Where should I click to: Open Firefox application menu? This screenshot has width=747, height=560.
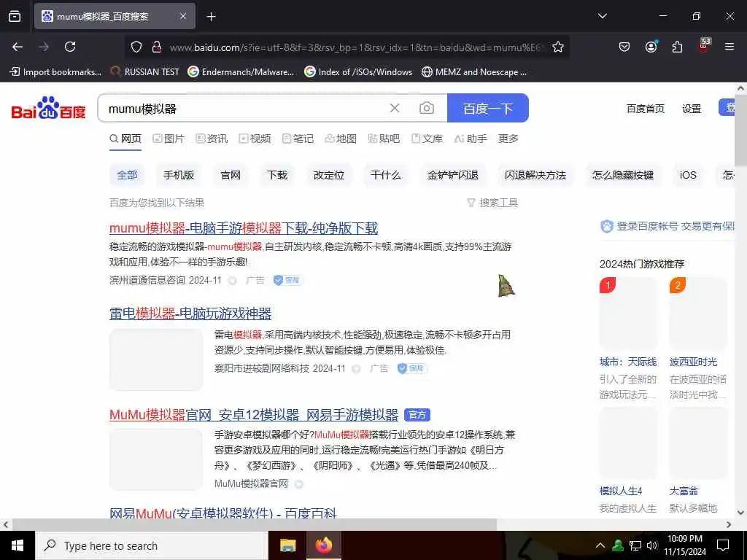729,47
